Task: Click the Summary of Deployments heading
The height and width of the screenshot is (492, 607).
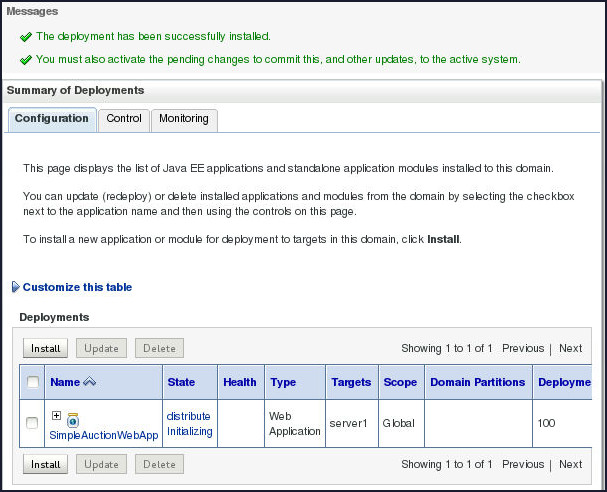Action: (x=75, y=90)
